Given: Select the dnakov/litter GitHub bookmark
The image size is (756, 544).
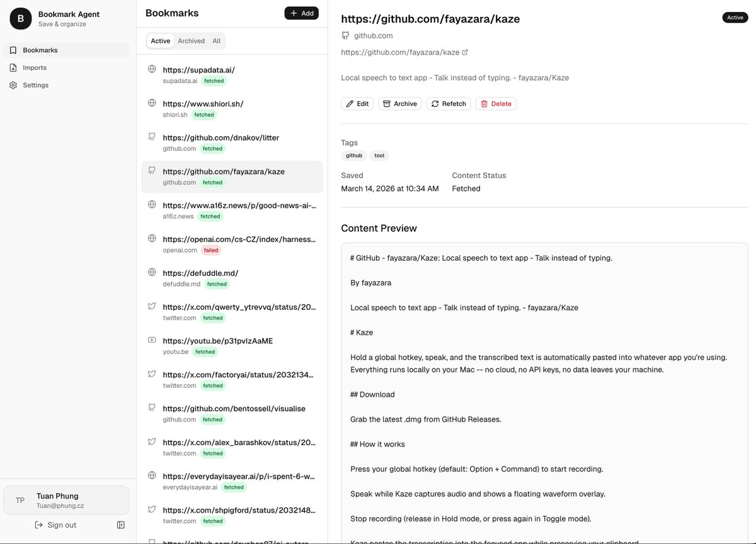Looking at the screenshot, I should (232, 143).
